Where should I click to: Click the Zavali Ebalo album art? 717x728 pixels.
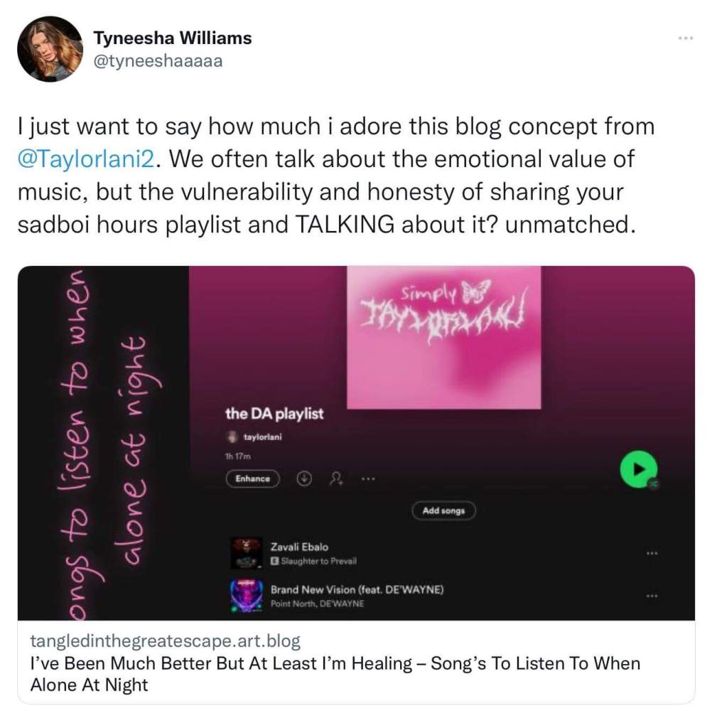247,553
